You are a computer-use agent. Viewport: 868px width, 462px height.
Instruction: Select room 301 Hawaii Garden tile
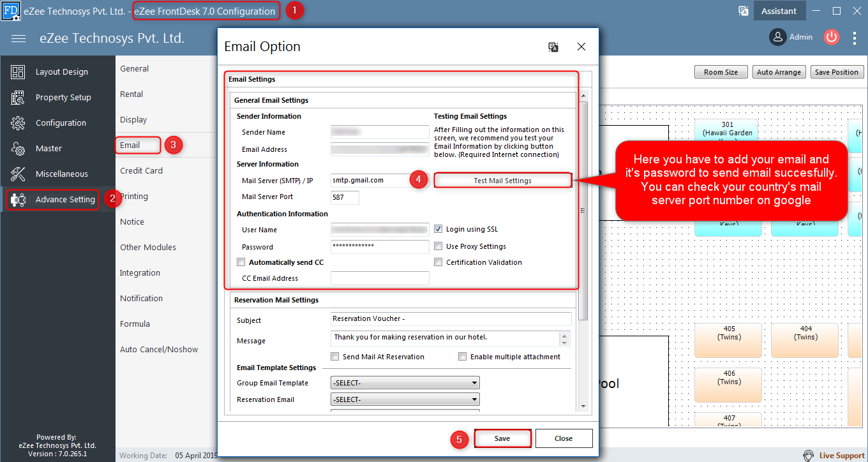(x=727, y=131)
